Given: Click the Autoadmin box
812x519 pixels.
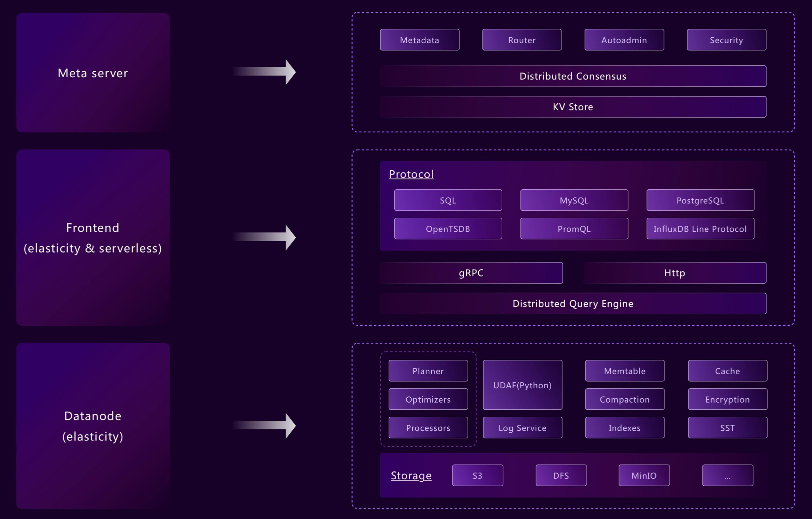Looking at the screenshot, I should (624, 40).
